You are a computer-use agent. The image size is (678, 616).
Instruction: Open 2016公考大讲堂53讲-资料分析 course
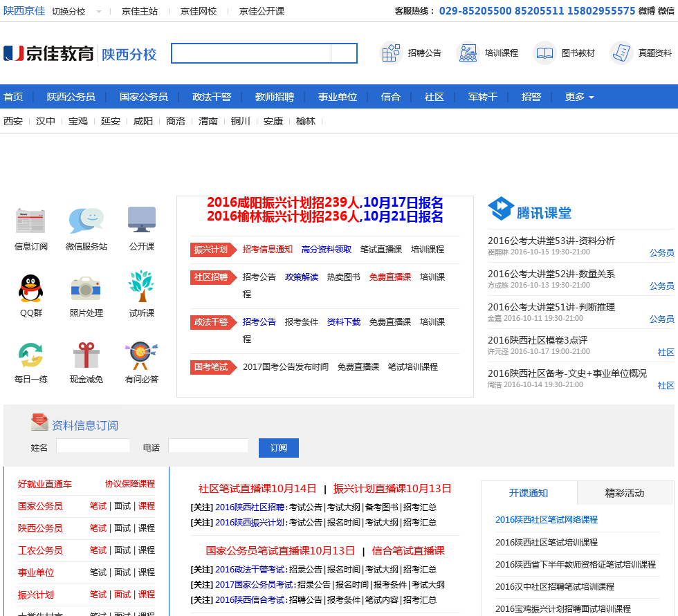pos(551,241)
